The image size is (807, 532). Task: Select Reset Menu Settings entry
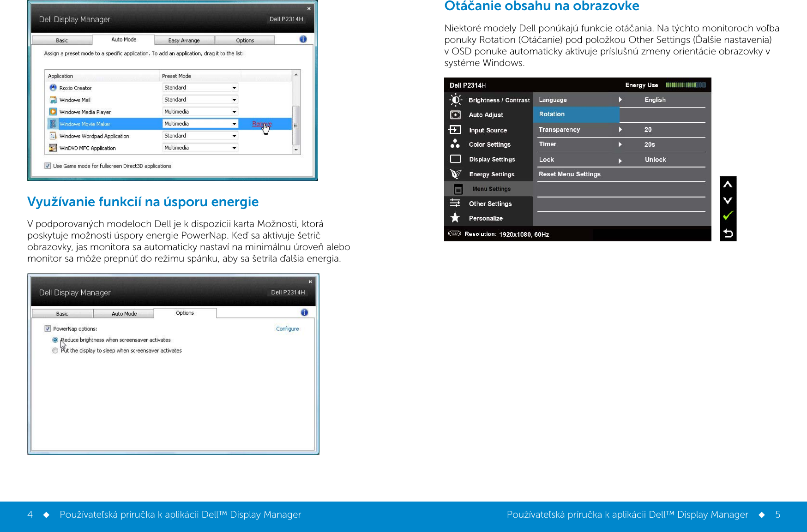coord(570,174)
